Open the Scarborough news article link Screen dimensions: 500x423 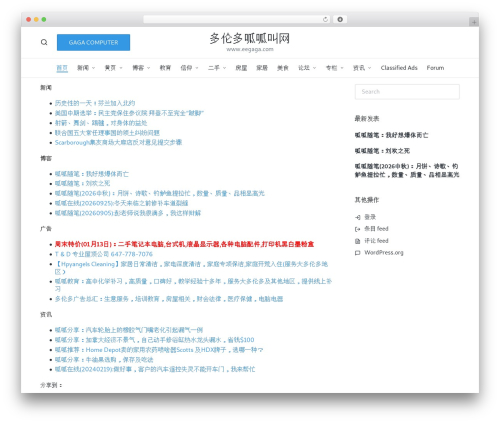118,142
